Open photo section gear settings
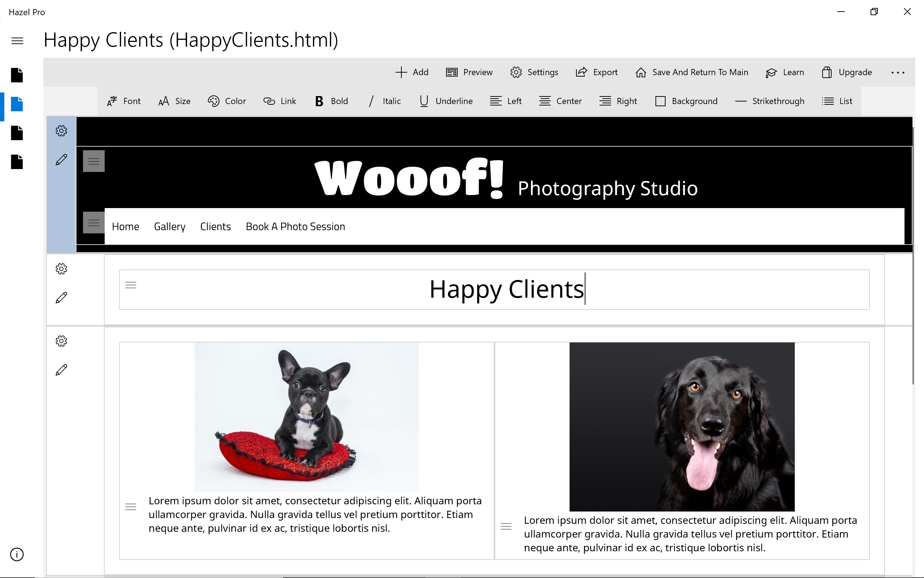The width and height of the screenshot is (924, 578). pos(61,341)
